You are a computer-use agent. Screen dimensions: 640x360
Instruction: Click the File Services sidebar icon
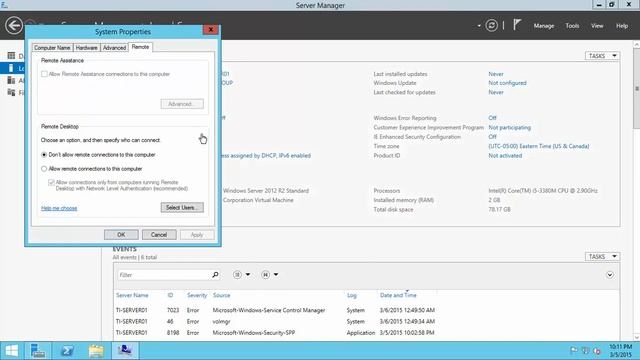tap(11, 92)
